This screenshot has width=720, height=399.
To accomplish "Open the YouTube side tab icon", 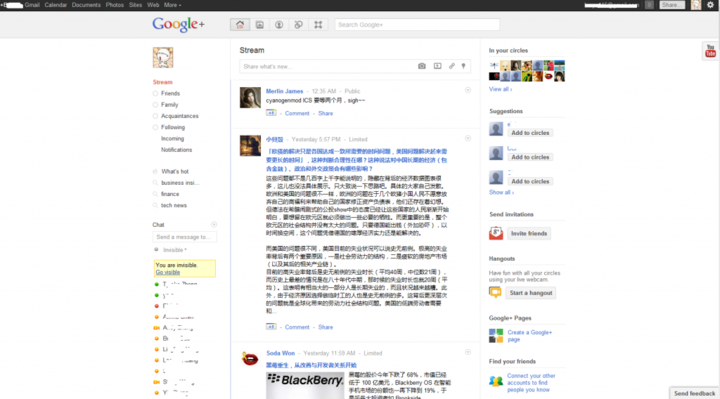I will click(710, 51).
